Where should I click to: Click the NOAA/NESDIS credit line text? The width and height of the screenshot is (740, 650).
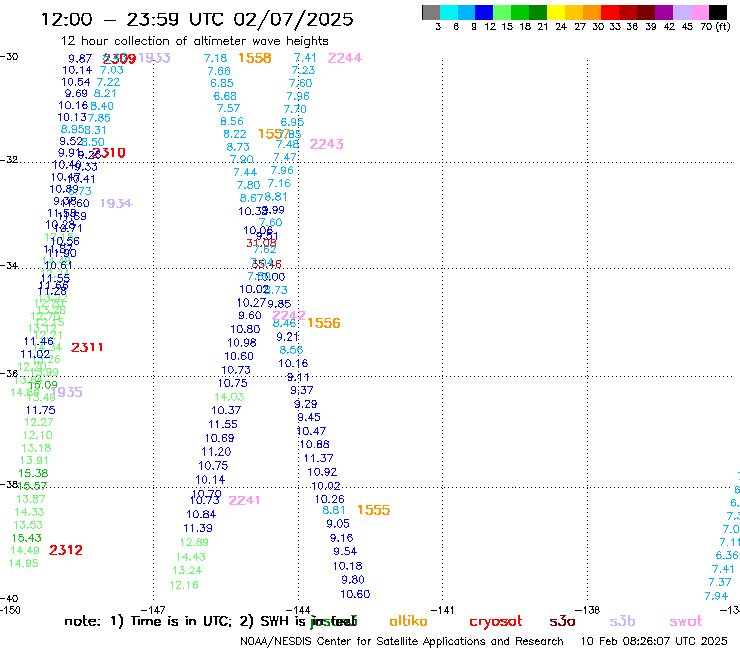pyautogui.click(x=402, y=642)
